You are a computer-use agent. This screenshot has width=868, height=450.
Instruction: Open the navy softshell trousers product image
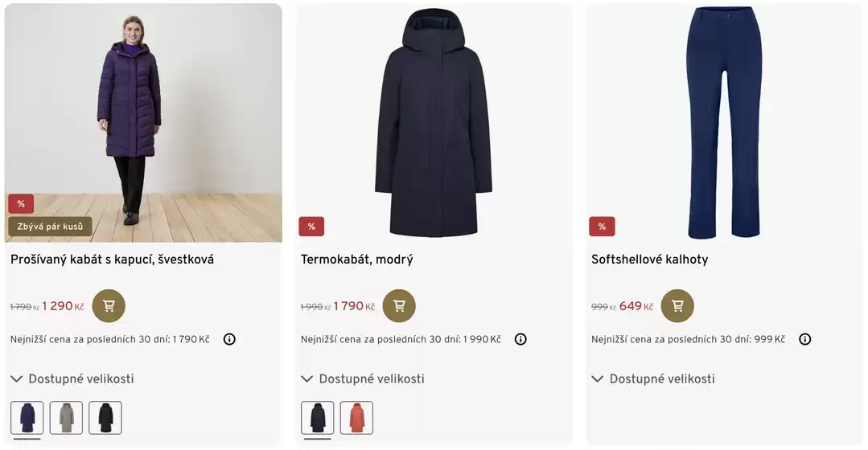724,122
